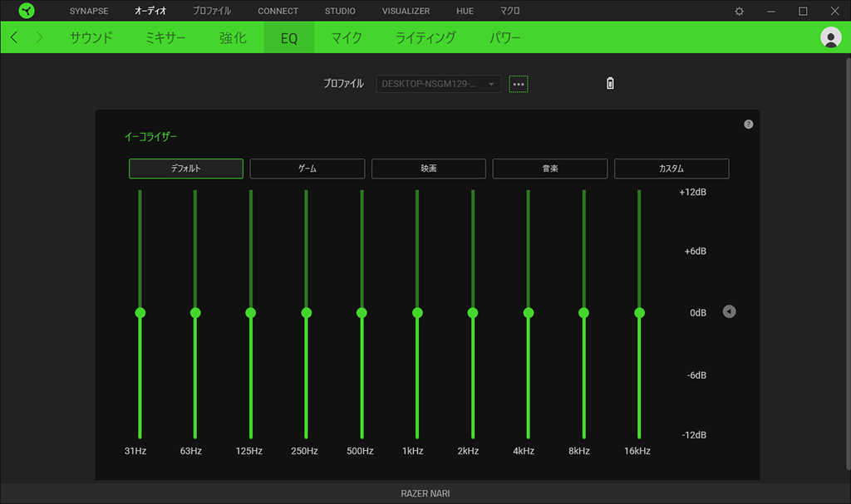Image resolution: width=851 pixels, height=504 pixels.
Task: Select the ゲーム equalizer preset
Action: click(307, 169)
